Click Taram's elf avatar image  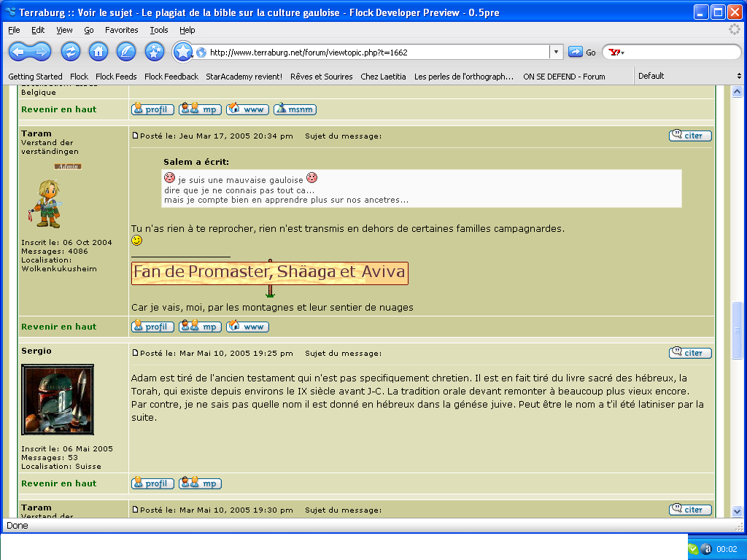(x=46, y=204)
